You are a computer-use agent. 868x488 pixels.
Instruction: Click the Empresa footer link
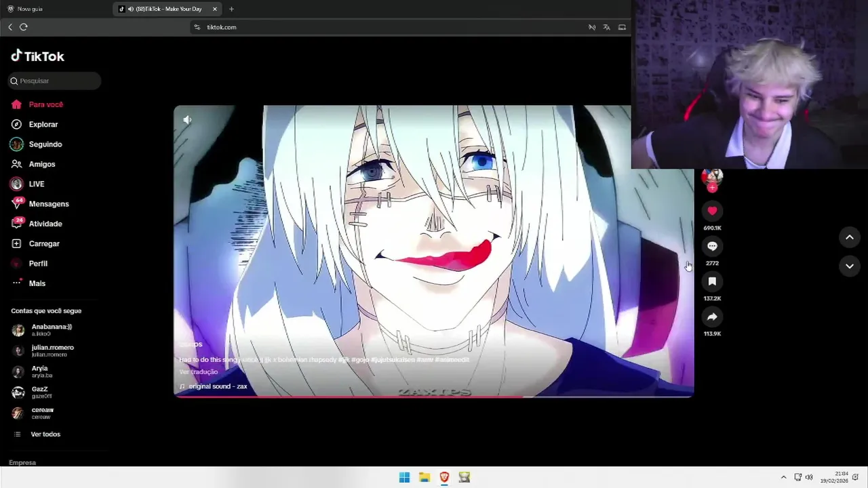pos(22,462)
